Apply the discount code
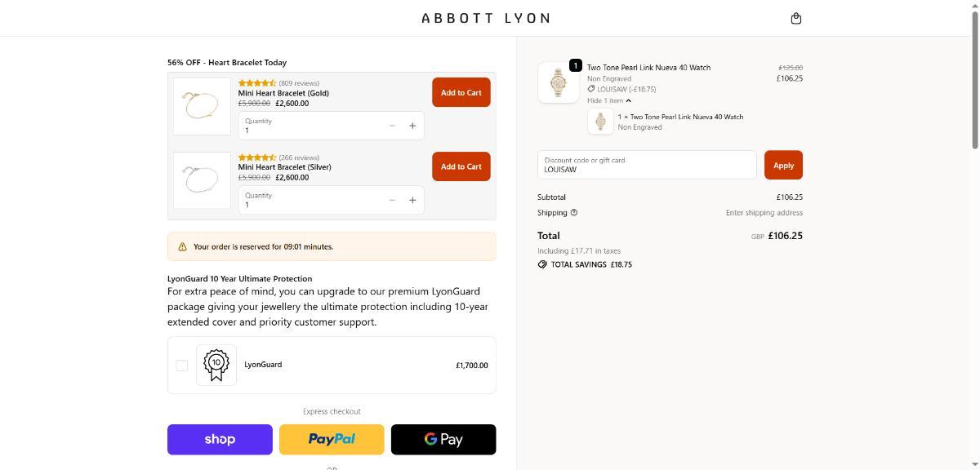The width and height of the screenshot is (980, 470). click(783, 165)
